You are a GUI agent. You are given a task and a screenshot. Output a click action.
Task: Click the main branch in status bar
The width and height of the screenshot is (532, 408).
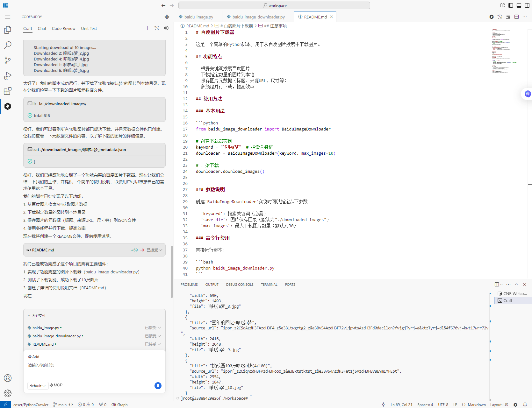(60, 405)
